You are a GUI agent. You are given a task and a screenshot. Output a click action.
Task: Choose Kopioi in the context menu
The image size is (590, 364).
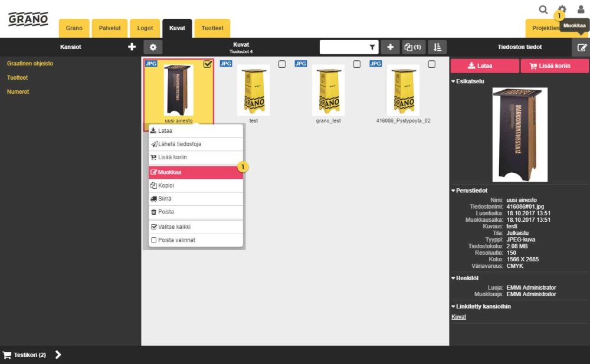coord(196,186)
